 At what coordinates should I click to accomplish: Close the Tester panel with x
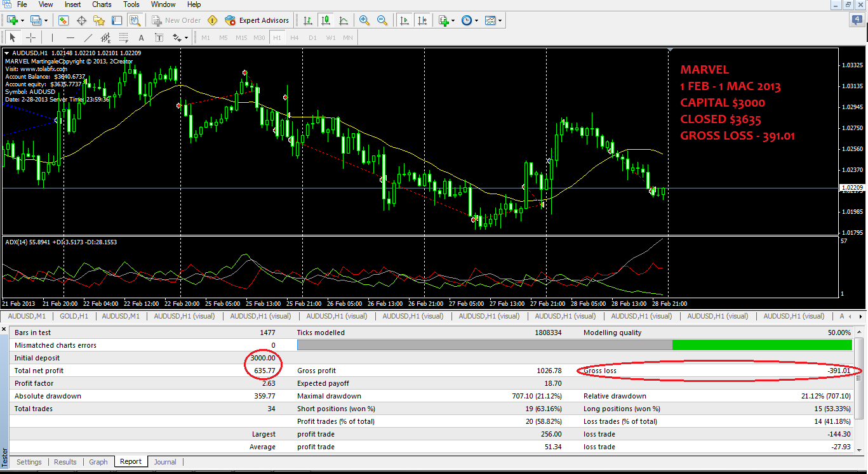tap(5, 330)
